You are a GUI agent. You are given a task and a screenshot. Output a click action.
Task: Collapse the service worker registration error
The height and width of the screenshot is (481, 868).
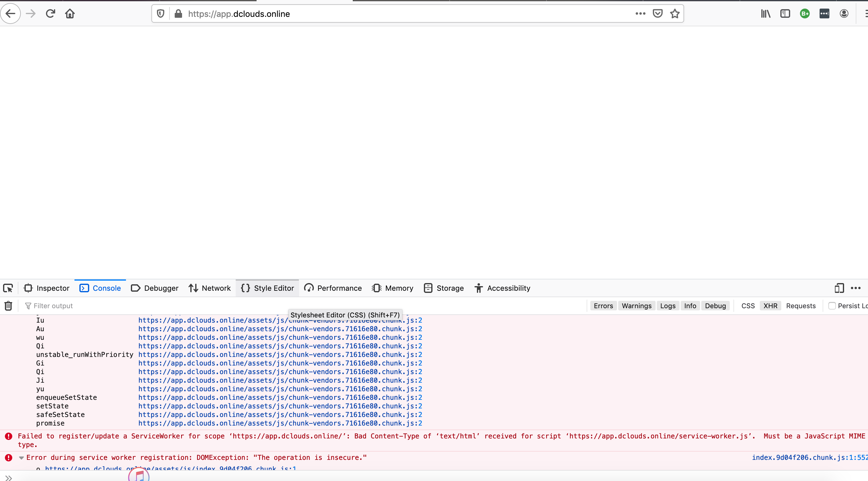click(x=21, y=458)
